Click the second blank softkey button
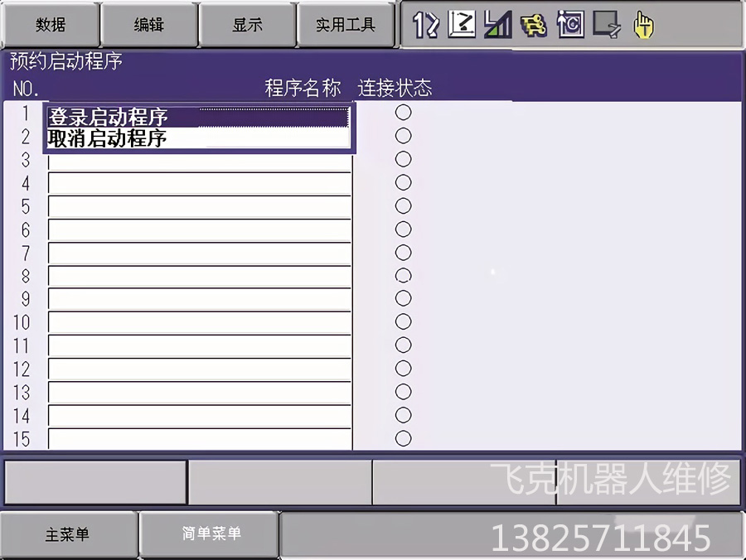The image size is (746, 560). tap(280, 481)
